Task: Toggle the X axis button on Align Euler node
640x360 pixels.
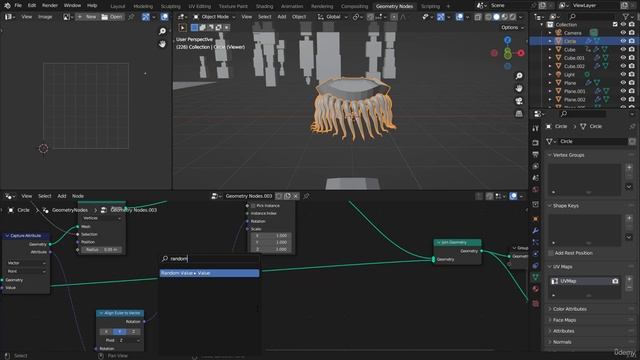Action: (106, 332)
